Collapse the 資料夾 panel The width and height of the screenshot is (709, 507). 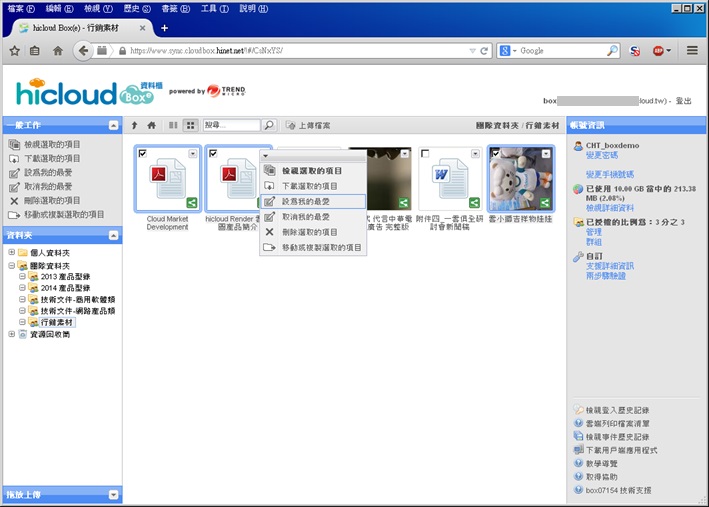point(113,235)
